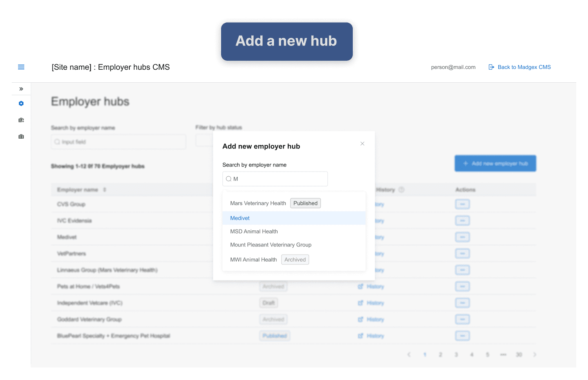588x380 pixels.
Task: Open actions menu for CVS Group row
Action: click(x=463, y=204)
